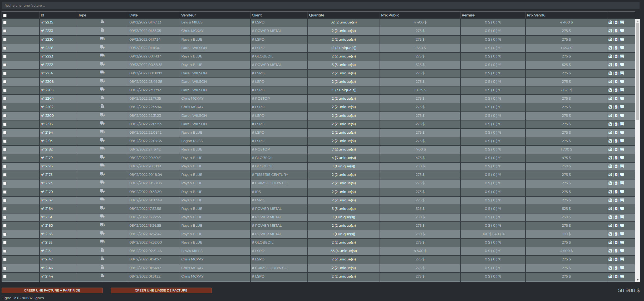The image size is (644, 301).
Task: Select the checkbox for invoice n° 2156
Action: point(5,234)
